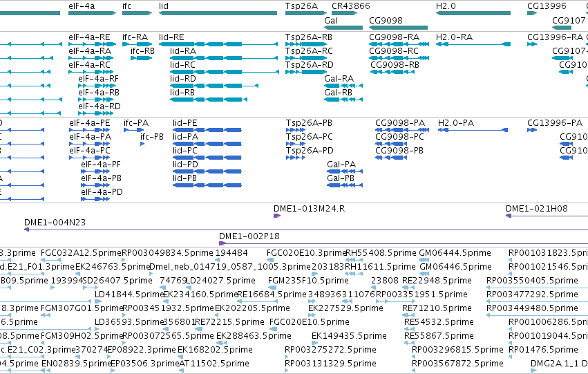Select protein CG13996-PA
Screen dimensions: 588x374
coord(555,123)
